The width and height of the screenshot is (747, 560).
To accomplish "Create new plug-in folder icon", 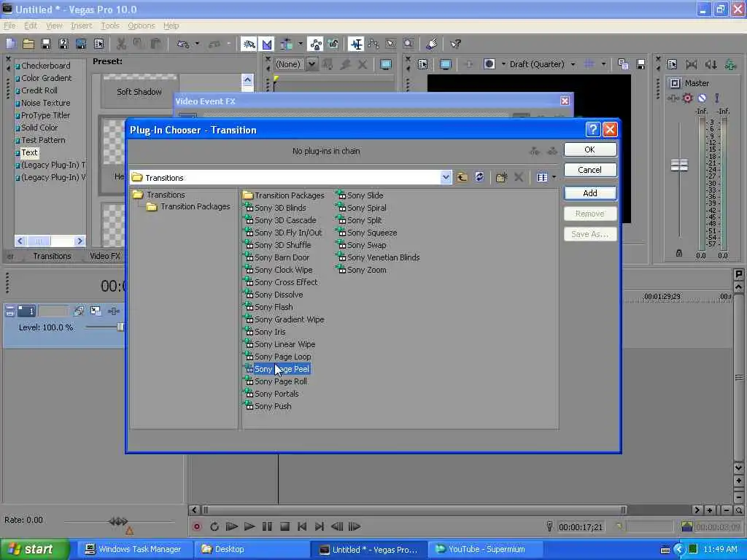I will (501, 178).
